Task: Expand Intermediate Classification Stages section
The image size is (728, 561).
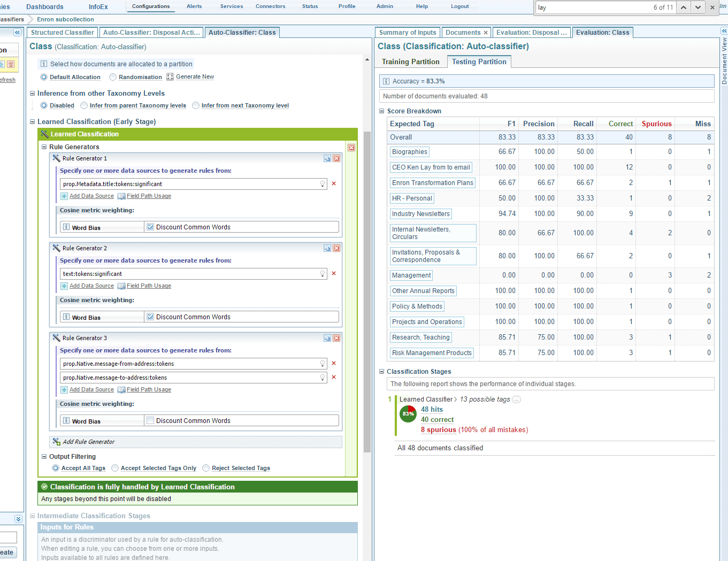Action: pyautogui.click(x=32, y=516)
